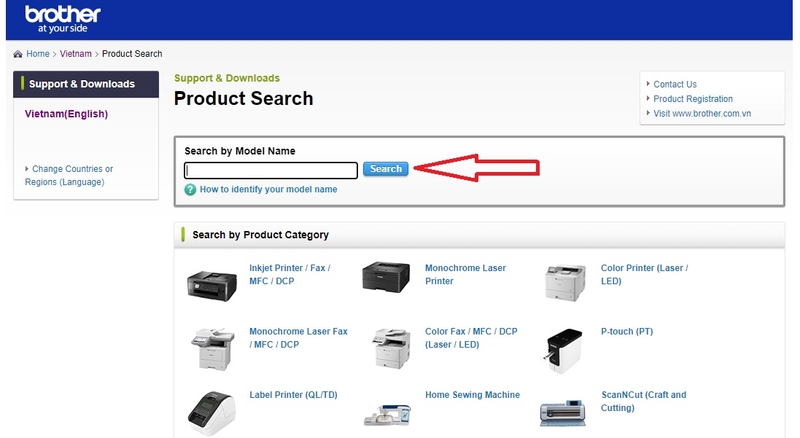Click Search by Product Category heading
Viewport: 800px width, 438px height.
coord(260,235)
